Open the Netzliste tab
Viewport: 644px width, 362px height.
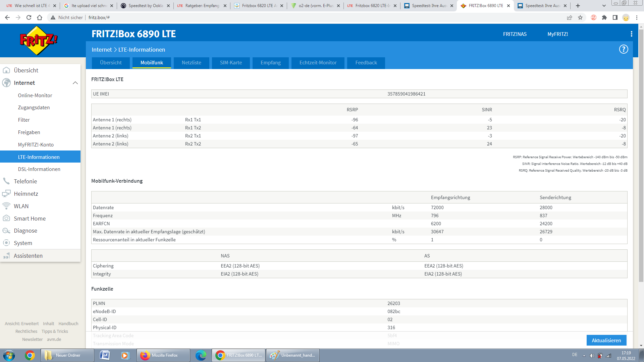click(x=192, y=63)
